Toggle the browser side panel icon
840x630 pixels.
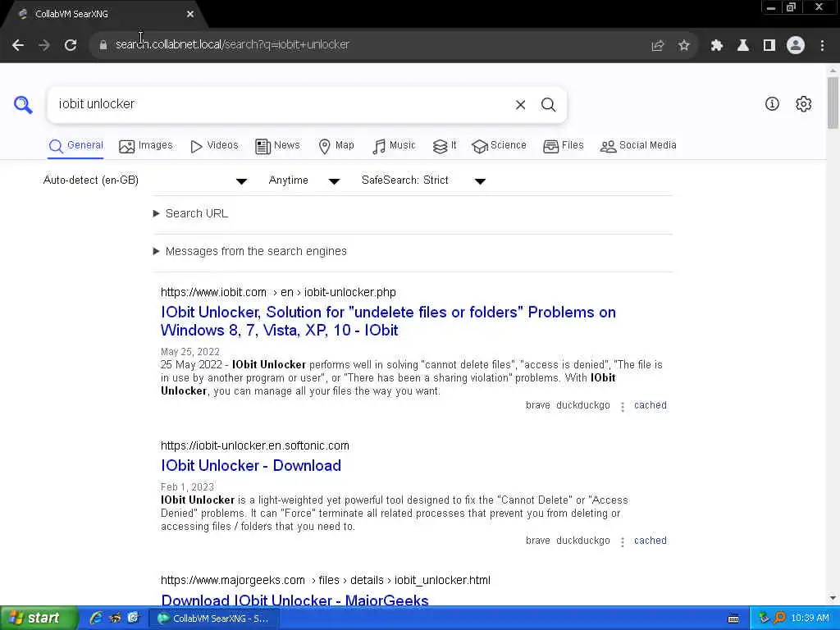coord(769,46)
